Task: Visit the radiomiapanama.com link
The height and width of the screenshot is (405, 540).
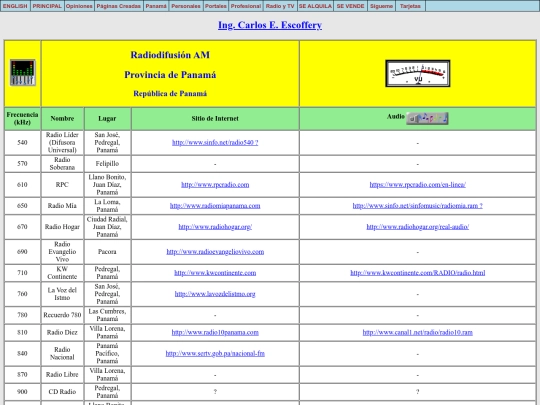Action: pos(215,206)
